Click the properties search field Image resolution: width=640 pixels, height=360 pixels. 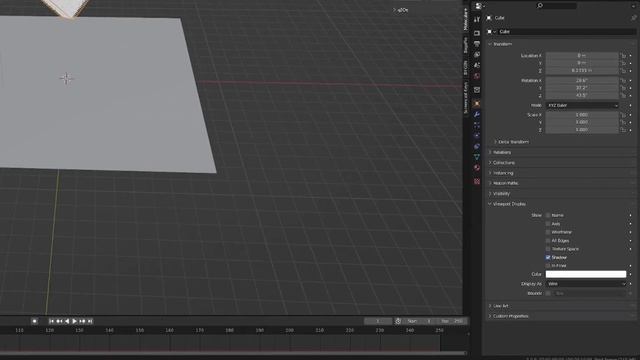coord(556,6)
